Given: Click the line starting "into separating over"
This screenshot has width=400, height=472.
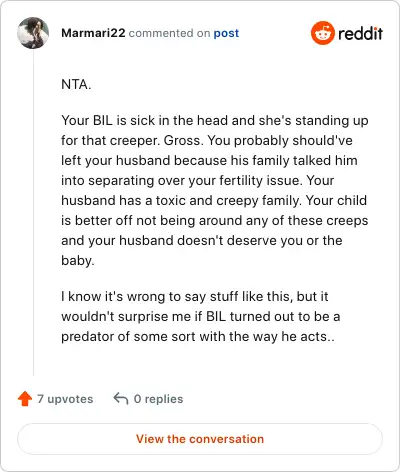Looking at the screenshot, I should point(197,180).
